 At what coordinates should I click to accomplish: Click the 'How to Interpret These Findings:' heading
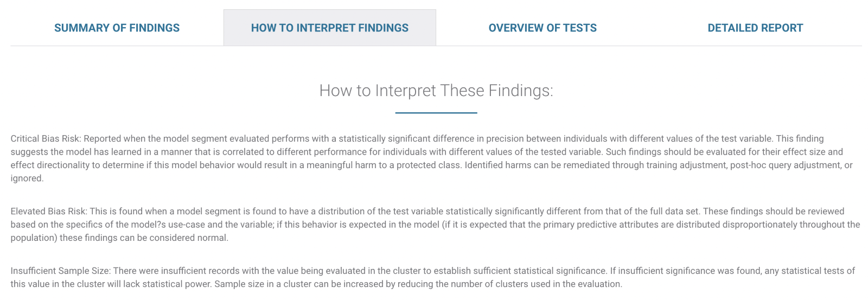point(436,91)
